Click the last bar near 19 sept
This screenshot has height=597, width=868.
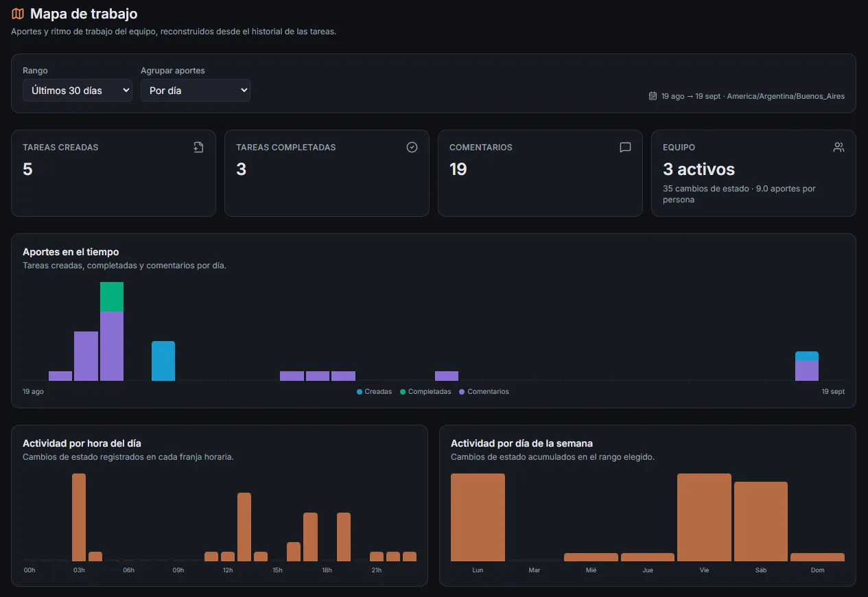coord(807,366)
